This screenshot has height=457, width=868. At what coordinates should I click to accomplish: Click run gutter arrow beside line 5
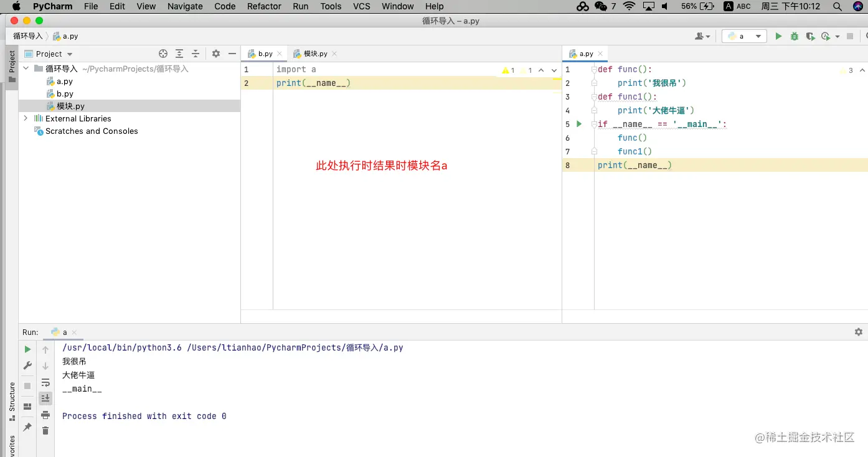click(x=579, y=124)
